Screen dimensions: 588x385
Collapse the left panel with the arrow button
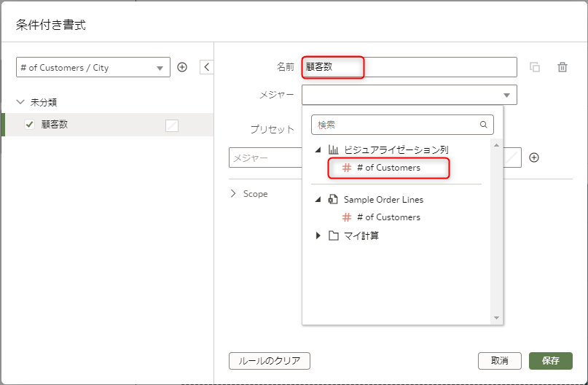(x=207, y=67)
